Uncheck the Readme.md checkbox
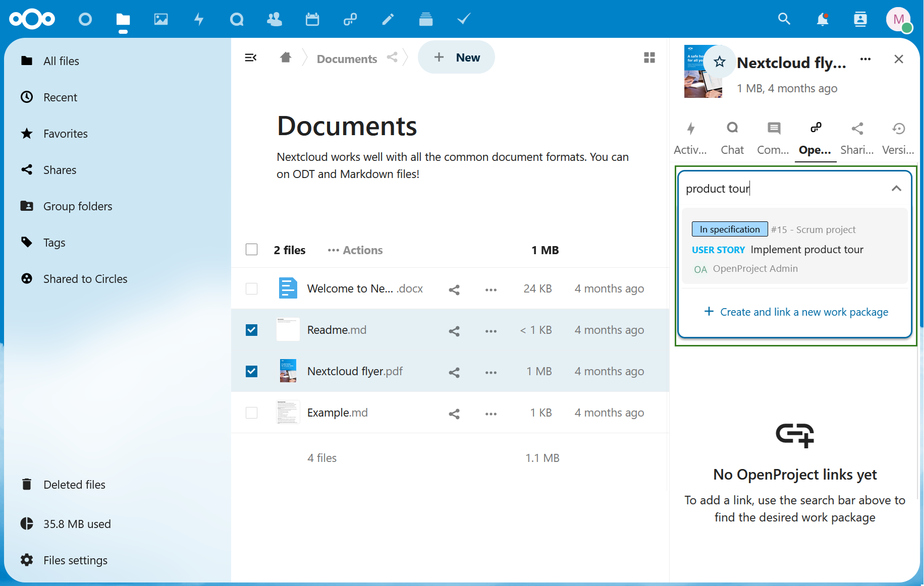Screen dimensions: 924x586 click(x=251, y=330)
